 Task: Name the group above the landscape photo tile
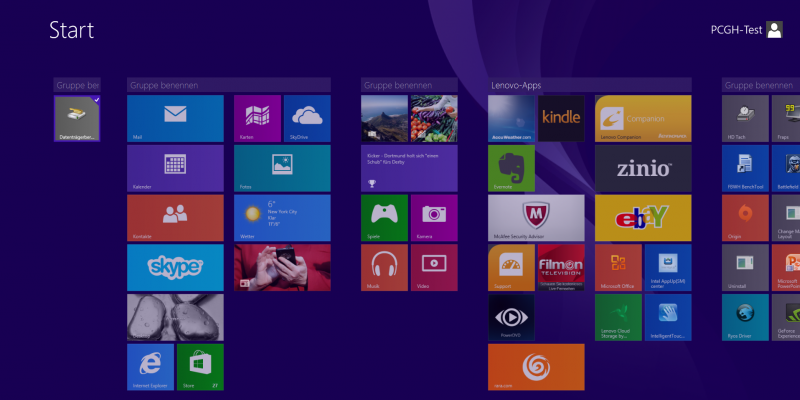pos(409,85)
